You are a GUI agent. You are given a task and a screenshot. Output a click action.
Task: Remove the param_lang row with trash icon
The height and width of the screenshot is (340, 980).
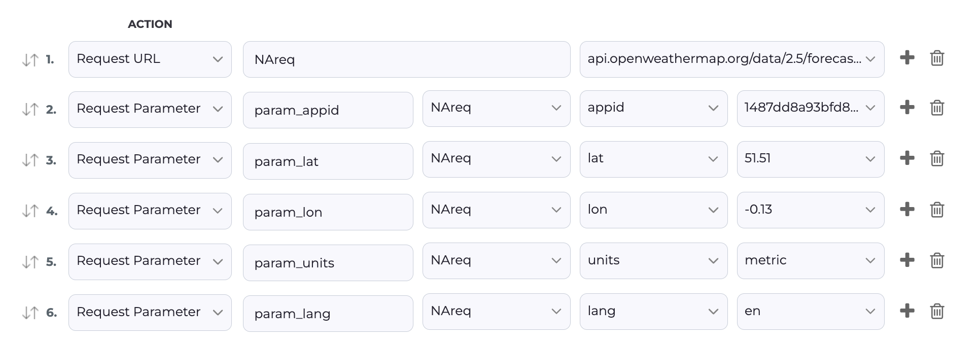[x=937, y=311]
